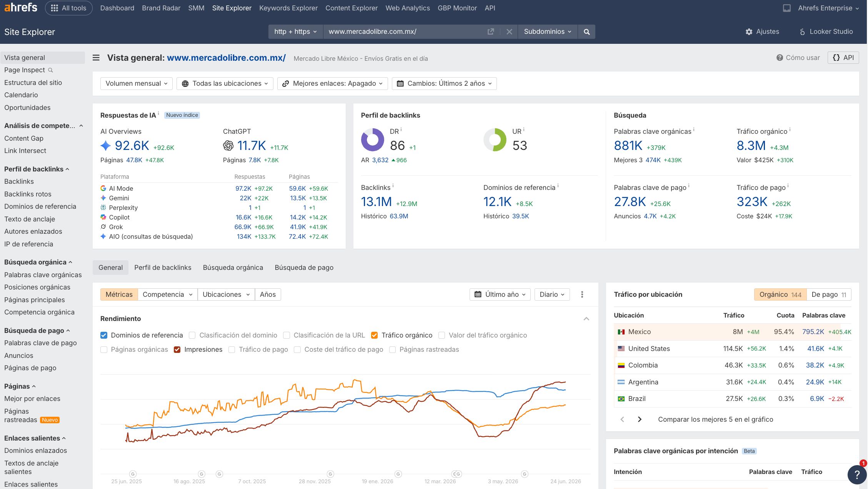Select the Años chart tab
The image size is (868, 489).
coord(268,294)
